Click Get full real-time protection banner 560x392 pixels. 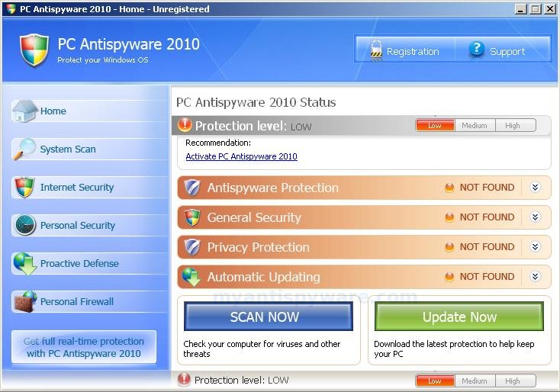(84, 347)
